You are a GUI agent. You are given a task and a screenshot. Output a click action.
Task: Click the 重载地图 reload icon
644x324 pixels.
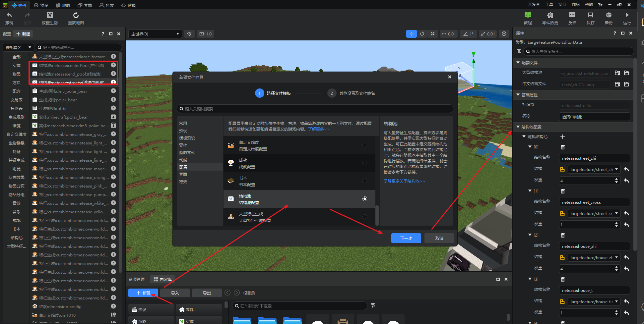click(x=76, y=15)
